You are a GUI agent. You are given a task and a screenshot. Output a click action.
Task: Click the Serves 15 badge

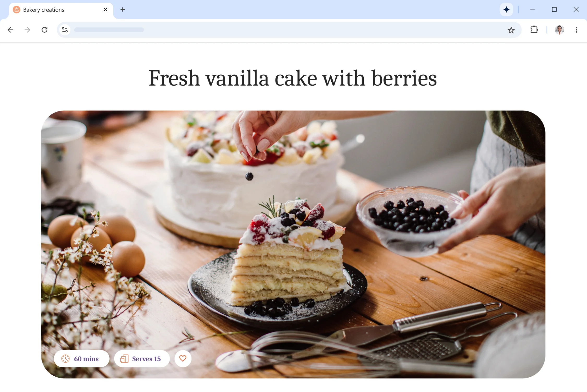coord(142,359)
